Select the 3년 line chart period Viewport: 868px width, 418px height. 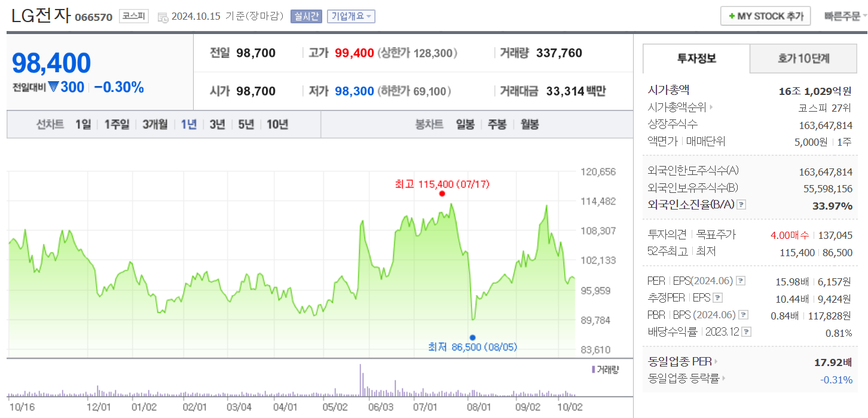pyautogui.click(x=217, y=125)
